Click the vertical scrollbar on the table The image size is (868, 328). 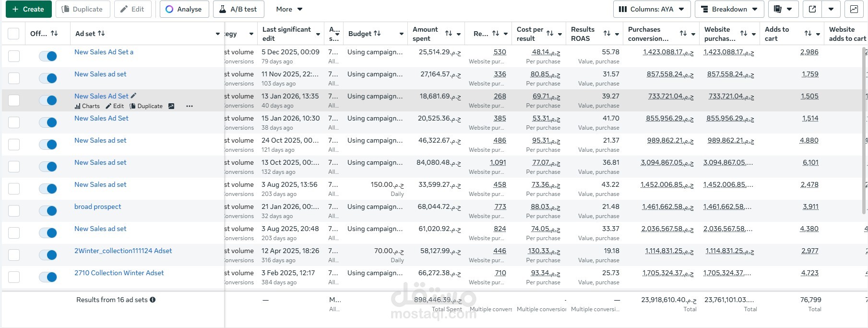click(x=864, y=130)
